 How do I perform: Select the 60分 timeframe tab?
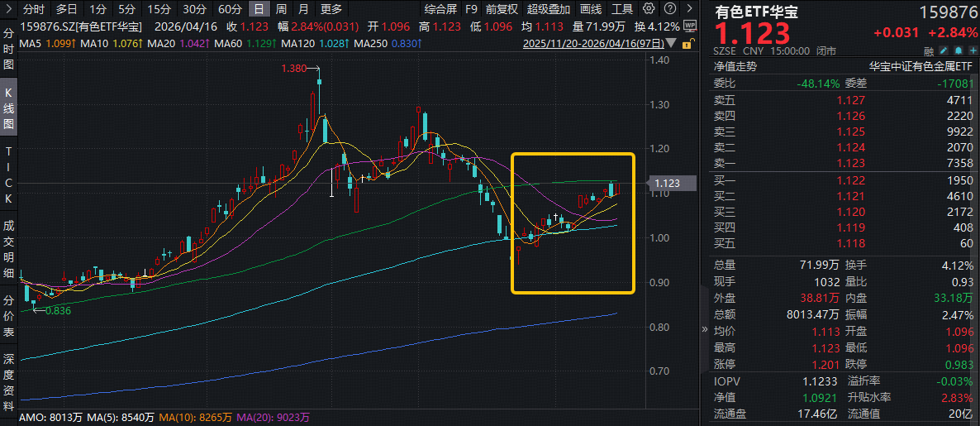230,10
